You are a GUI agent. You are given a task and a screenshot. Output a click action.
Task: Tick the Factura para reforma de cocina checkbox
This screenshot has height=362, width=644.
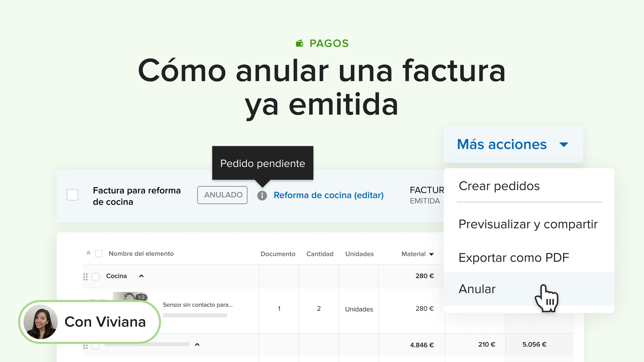tap(72, 195)
